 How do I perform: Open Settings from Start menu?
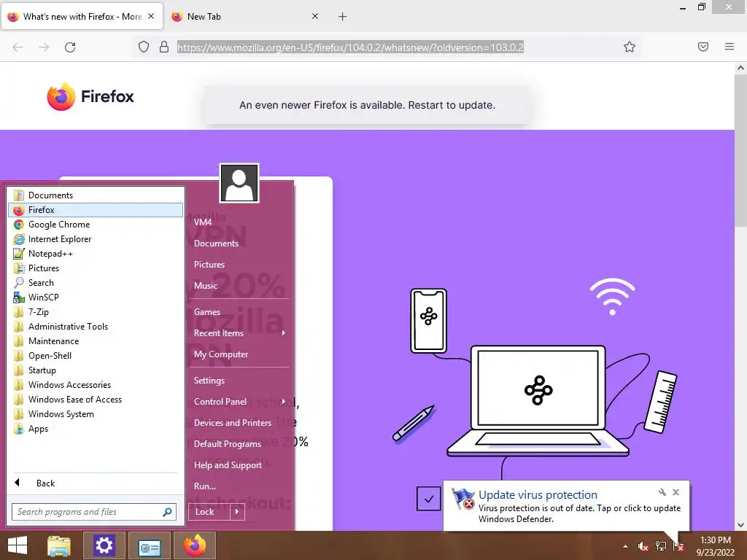[x=239, y=381]
